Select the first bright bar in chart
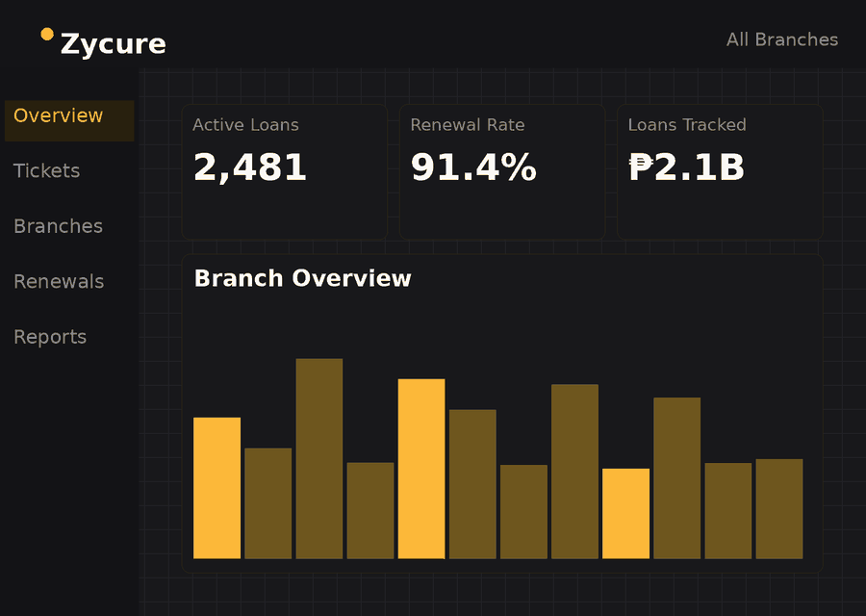866x616 pixels. [217, 488]
